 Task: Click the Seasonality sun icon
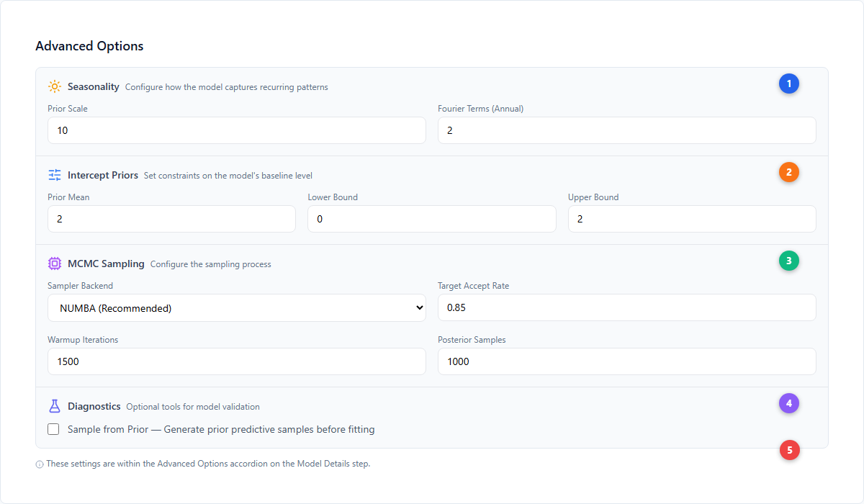click(55, 86)
